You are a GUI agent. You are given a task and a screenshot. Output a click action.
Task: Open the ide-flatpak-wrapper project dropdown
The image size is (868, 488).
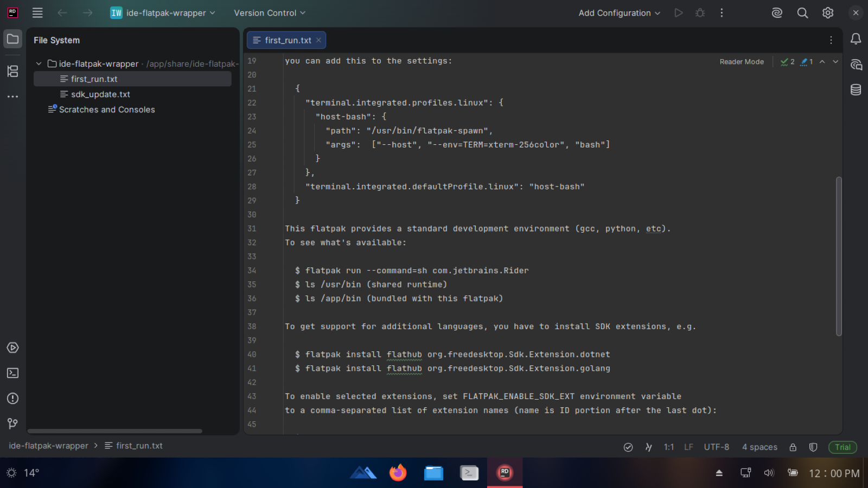(163, 12)
